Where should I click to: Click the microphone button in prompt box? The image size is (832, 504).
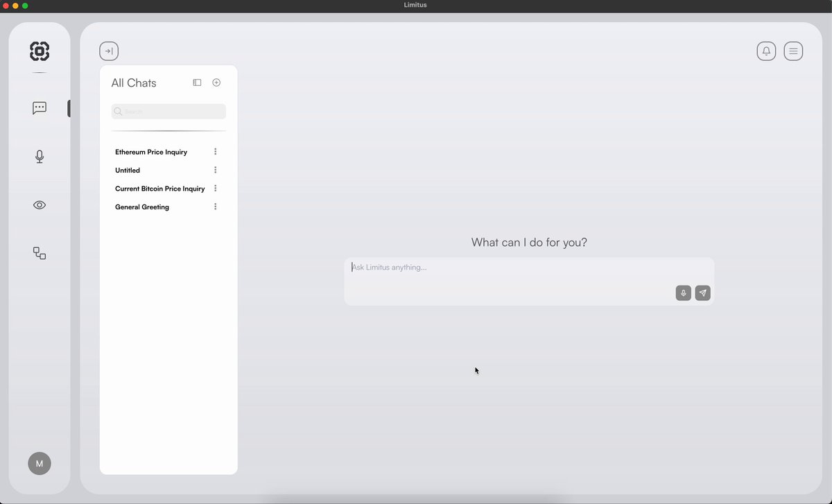pos(683,293)
